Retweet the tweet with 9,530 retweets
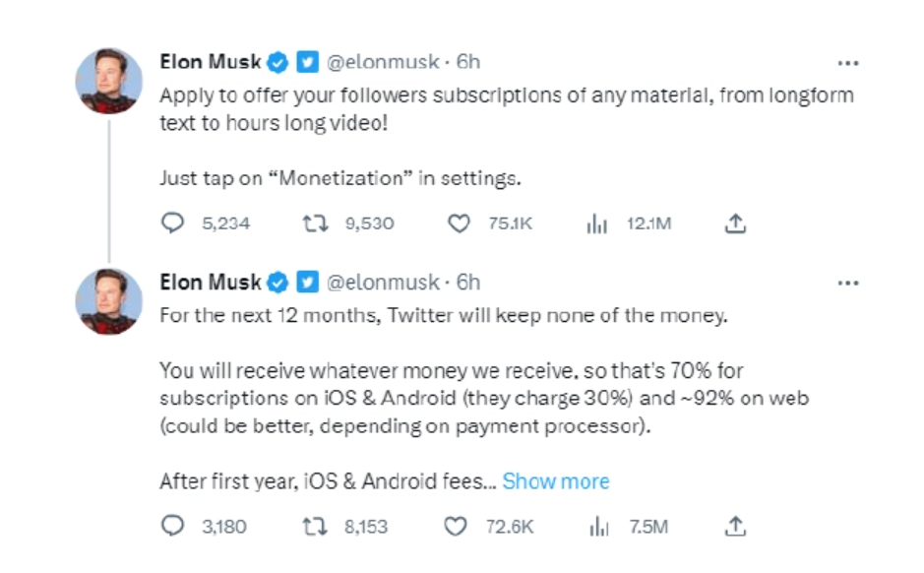The image size is (924, 573). click(x=316, y=223)
